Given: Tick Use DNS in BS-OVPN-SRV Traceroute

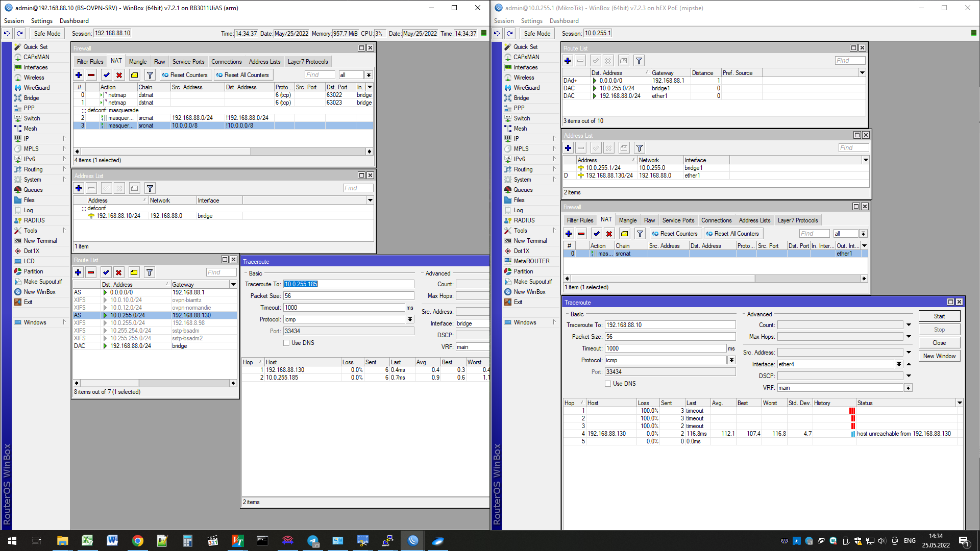Looking at the screenshot, I should (x=286, y=343).
